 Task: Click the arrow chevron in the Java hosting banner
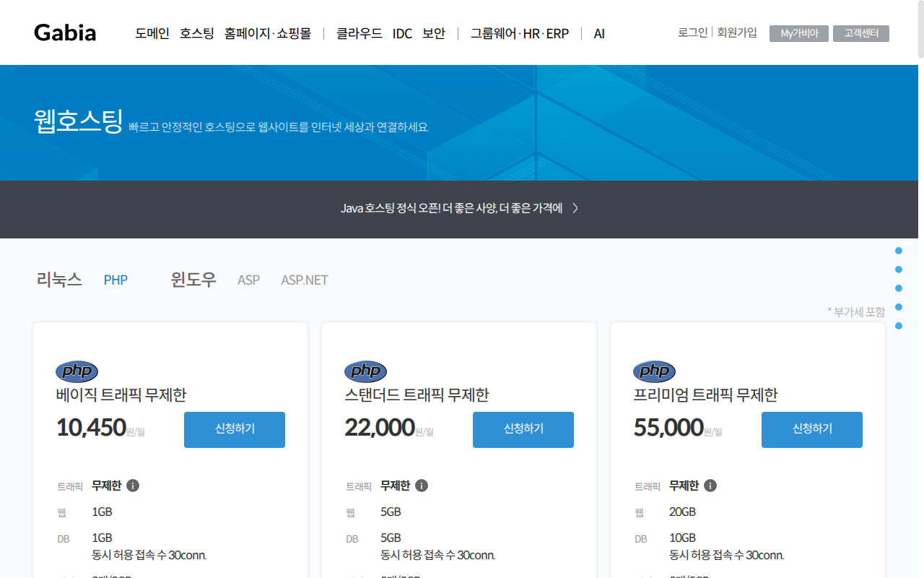pyautogui.click(x=575, y=208)
